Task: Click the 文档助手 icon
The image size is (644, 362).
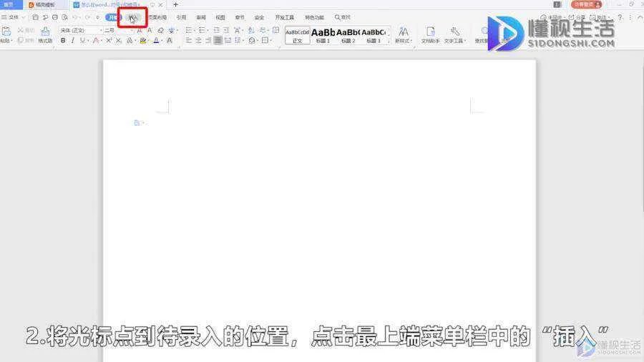Action: pyautogui.click(x=431, y=35)
